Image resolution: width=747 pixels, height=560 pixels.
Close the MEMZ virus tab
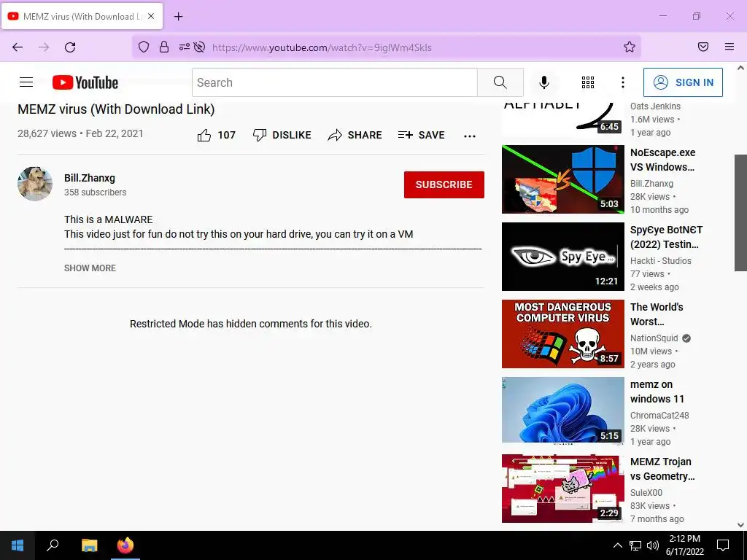pos(151,16)
